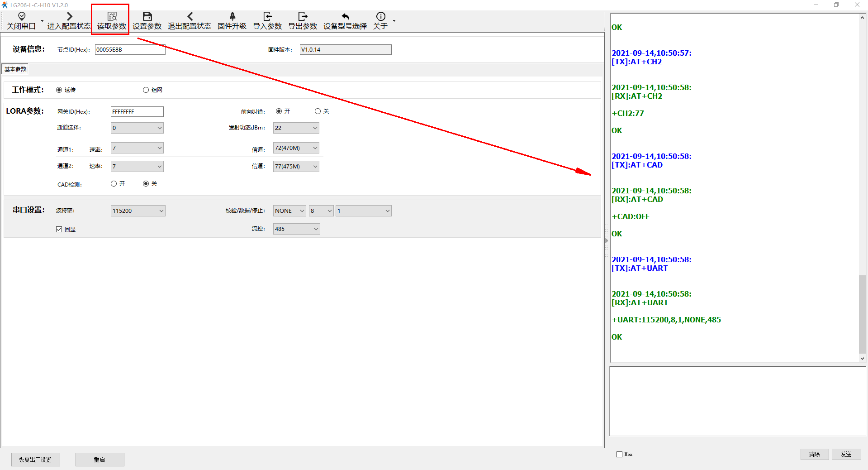Image resolution: width=868 pixels, height=470 pixels.
Task: Click the 导入参数 import parameters icon
Action: (x=267, y=17)
